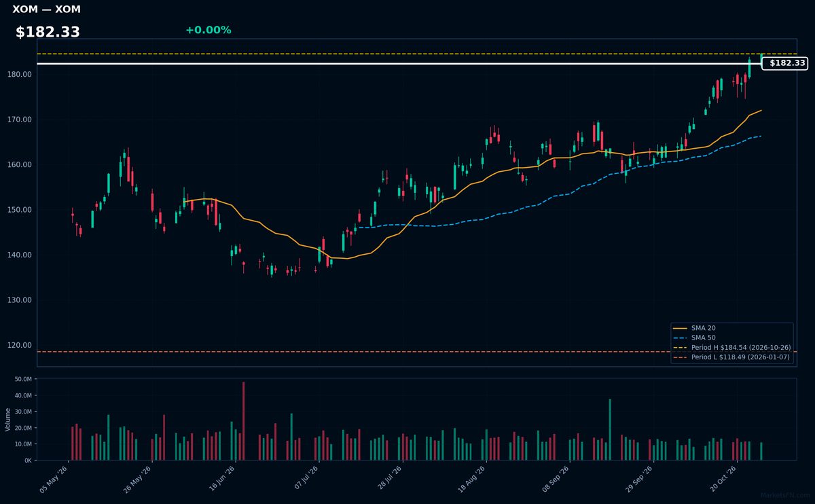Click the $182.33 price tag on right axis
The image size is (815, 504).
tap(785, 63)
